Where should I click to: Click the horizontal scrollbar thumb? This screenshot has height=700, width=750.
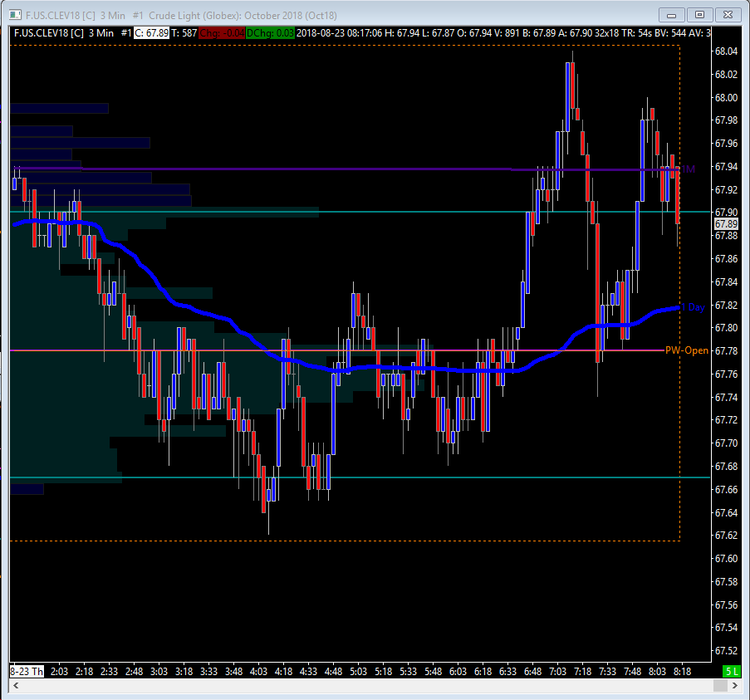click(720, 685)
